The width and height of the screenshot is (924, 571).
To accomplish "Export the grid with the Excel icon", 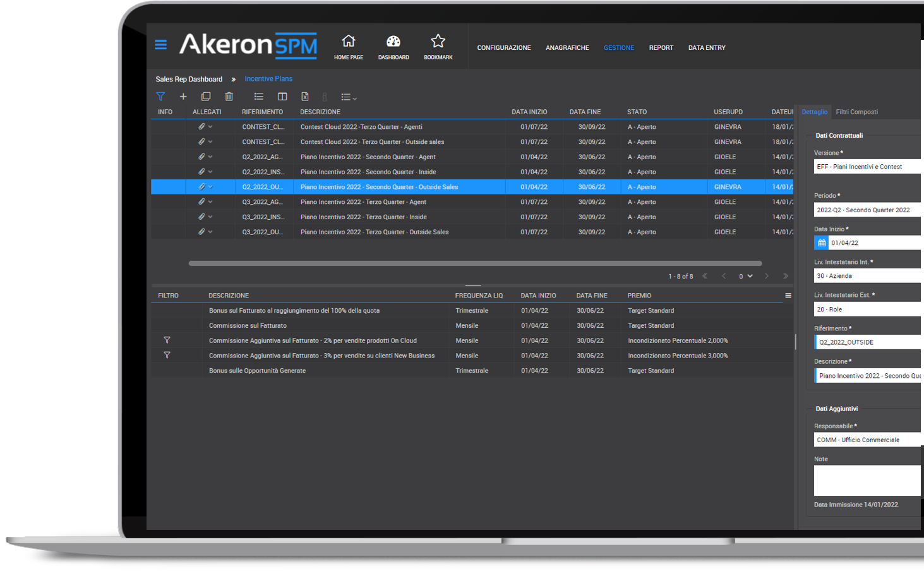I will (304, 96).
